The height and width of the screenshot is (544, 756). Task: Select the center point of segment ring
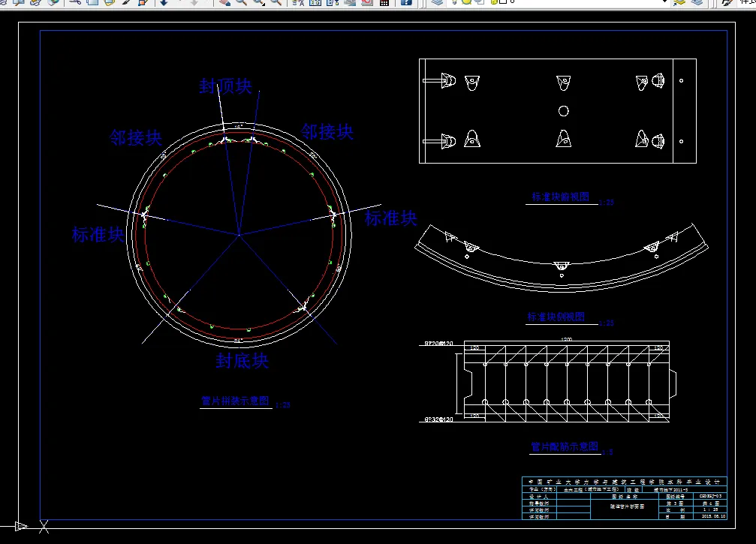239,235
